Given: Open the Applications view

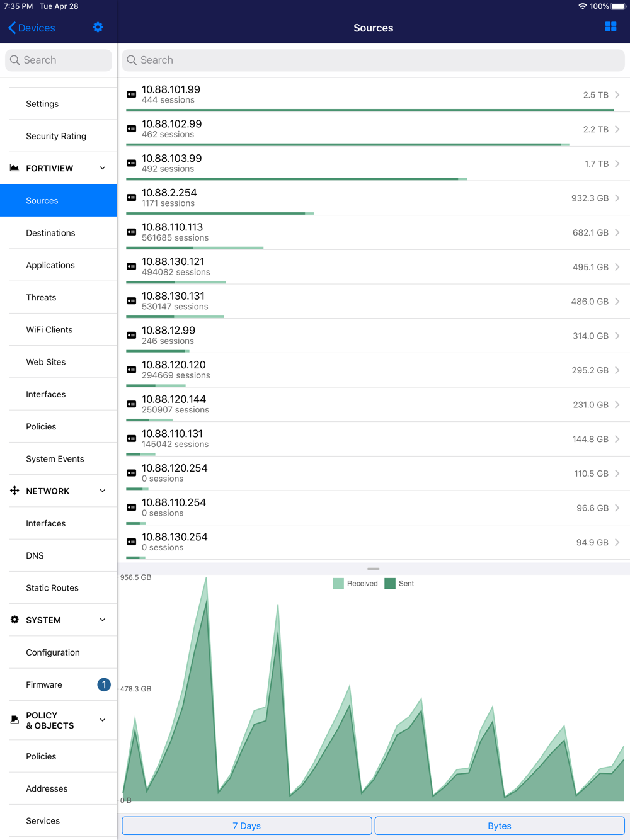Looking at the screenshot, I should click(59, 265).
